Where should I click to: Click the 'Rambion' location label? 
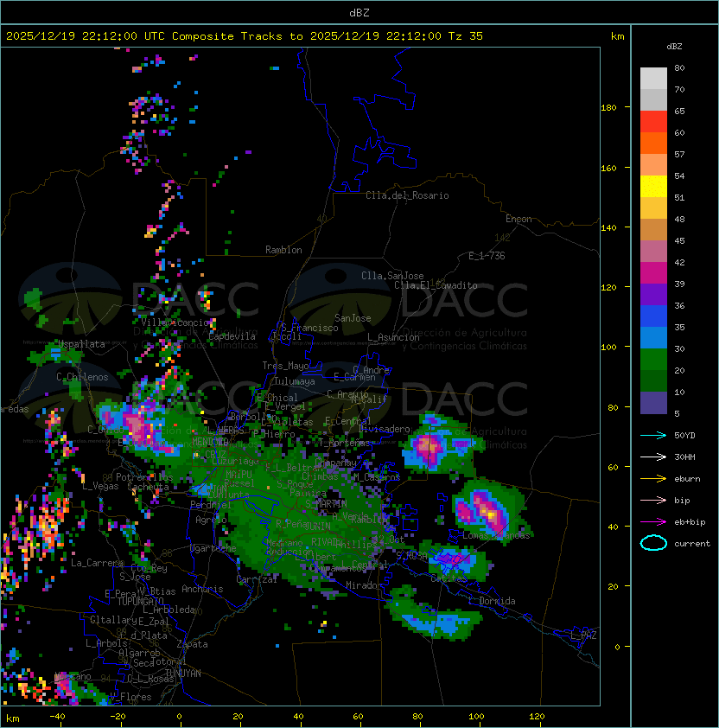coord(283,250)
